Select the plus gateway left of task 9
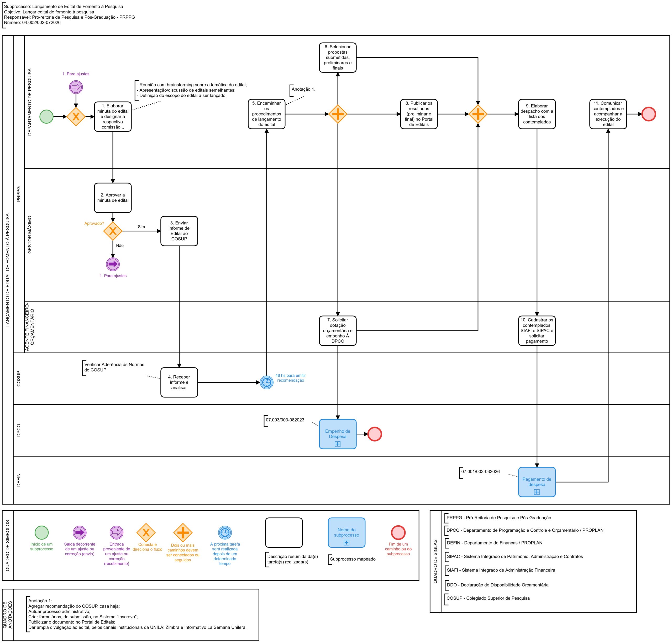This screenshot has width=672, height=643. [478, 114]
